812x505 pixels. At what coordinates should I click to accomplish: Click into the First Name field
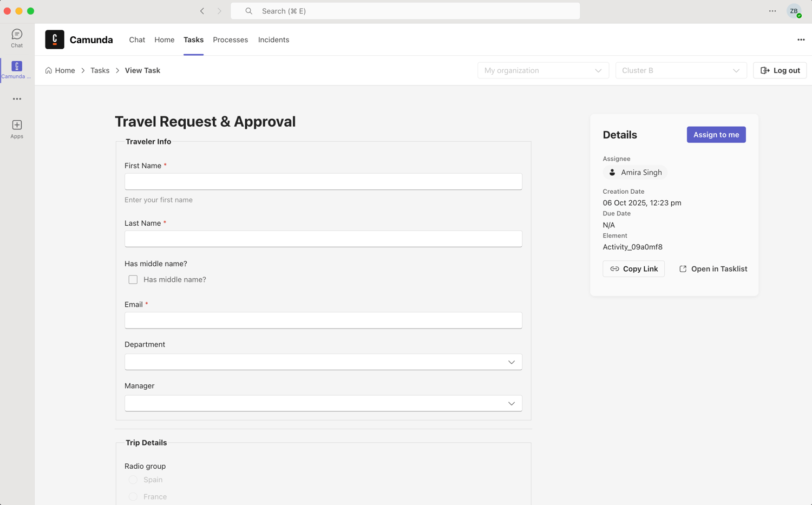point(323,182)
